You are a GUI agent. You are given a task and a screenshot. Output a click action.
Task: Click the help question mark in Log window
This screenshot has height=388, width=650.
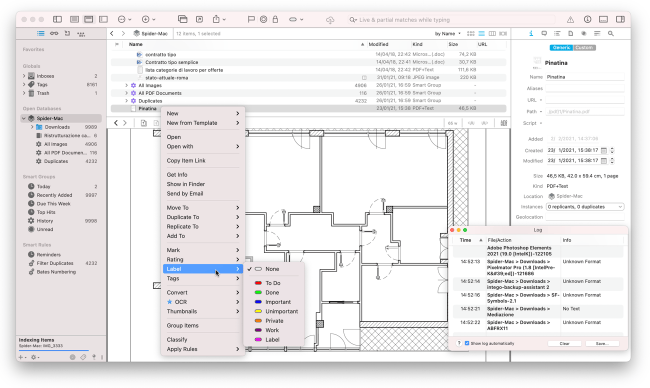pyautogui.click(x=459, y=343)
